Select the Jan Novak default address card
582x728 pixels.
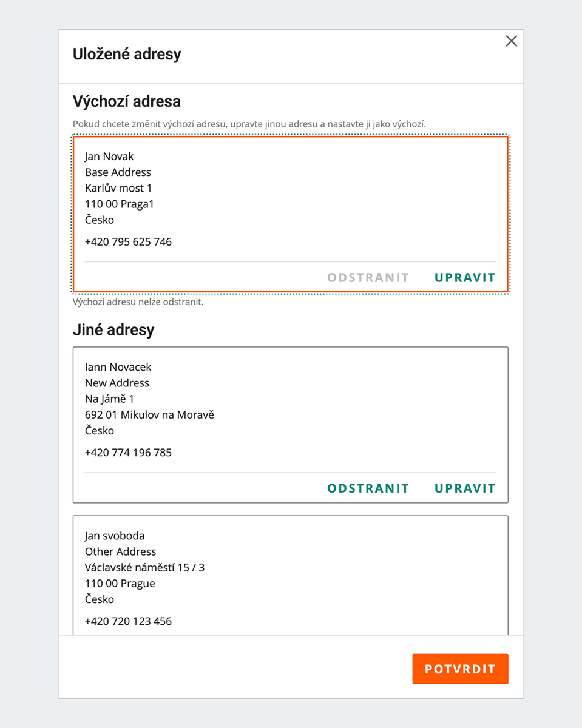[290, 212]
